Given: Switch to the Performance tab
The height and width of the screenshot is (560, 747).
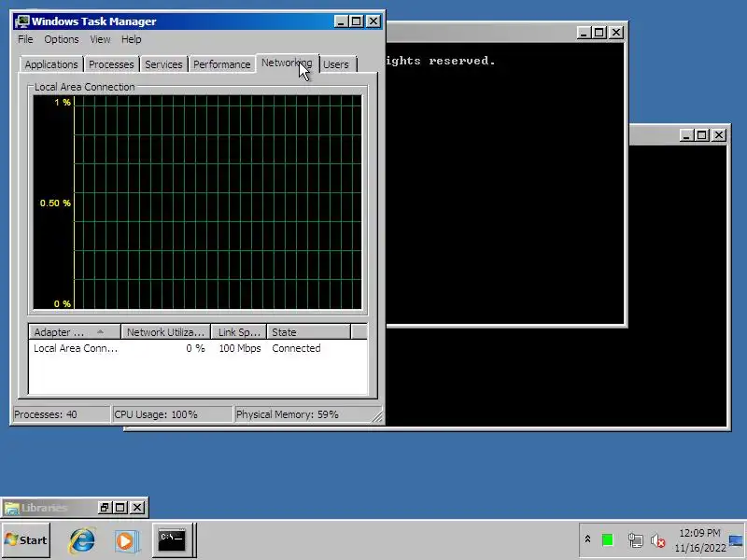Looking at the screenshot, I should pos(221,64).
